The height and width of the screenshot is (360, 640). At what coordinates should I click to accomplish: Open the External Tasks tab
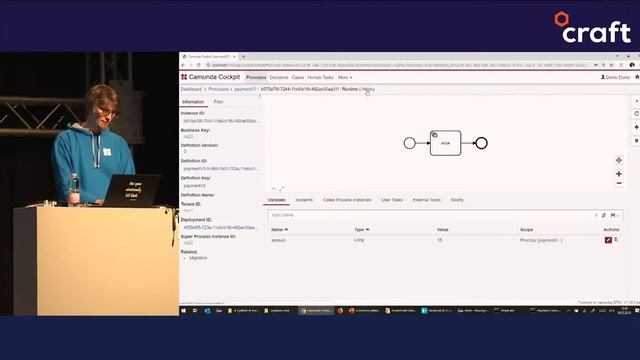(427, 200)
